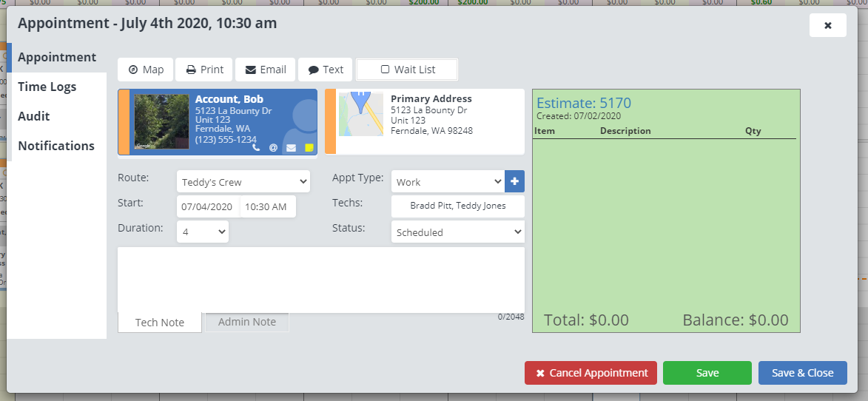Click the street view photo thumbnail
Screen dimensions: 868x401
tap(161, 122)
